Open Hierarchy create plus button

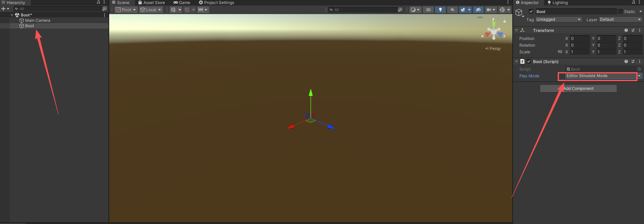click(x=5, y=9)
